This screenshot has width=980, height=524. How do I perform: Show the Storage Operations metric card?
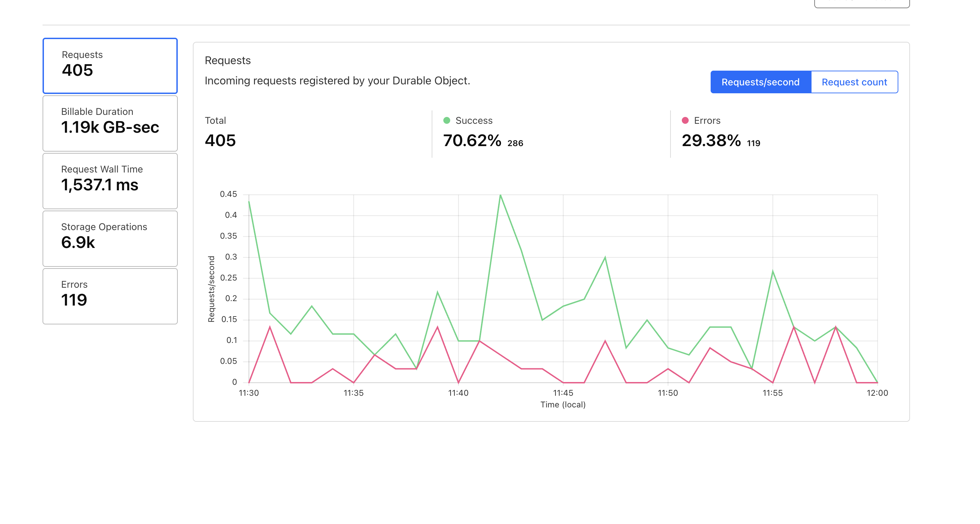pyautogui.click(x=110, y=238)
